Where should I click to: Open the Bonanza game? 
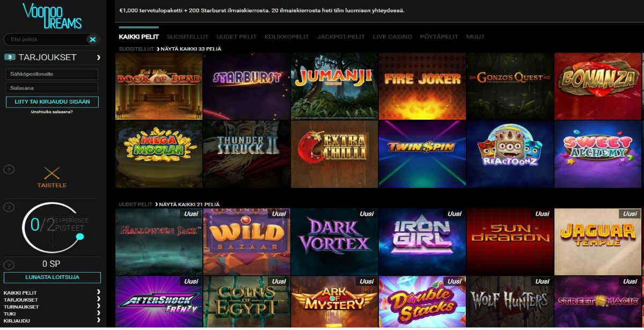(598, 86)
